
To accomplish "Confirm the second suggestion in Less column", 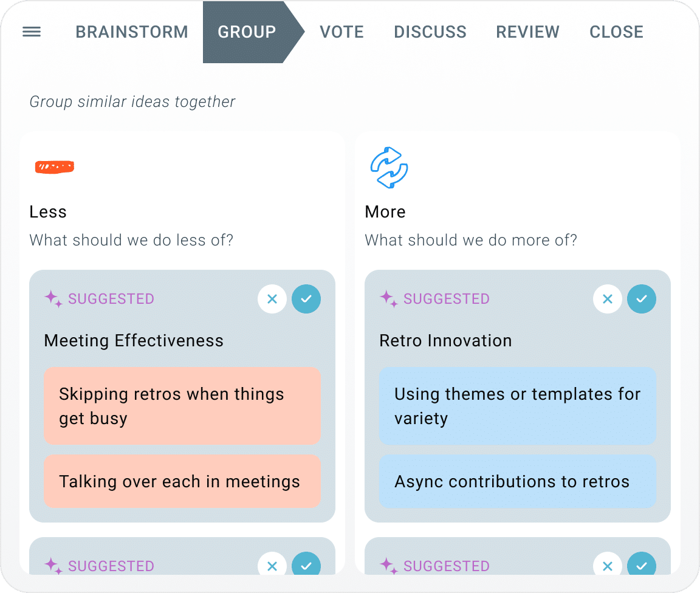I will tap(306, 566).
